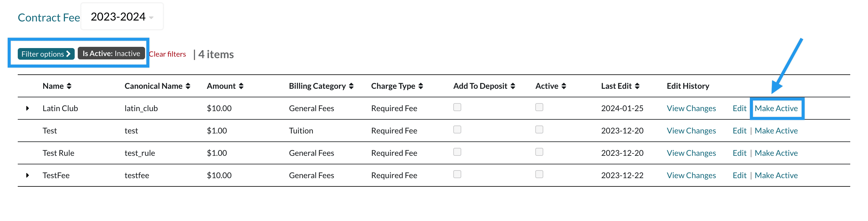Image resolution: width=868 pixels, height=221 pixels.
Task: Sort by Active column arrows
Action: pos(564,86)
